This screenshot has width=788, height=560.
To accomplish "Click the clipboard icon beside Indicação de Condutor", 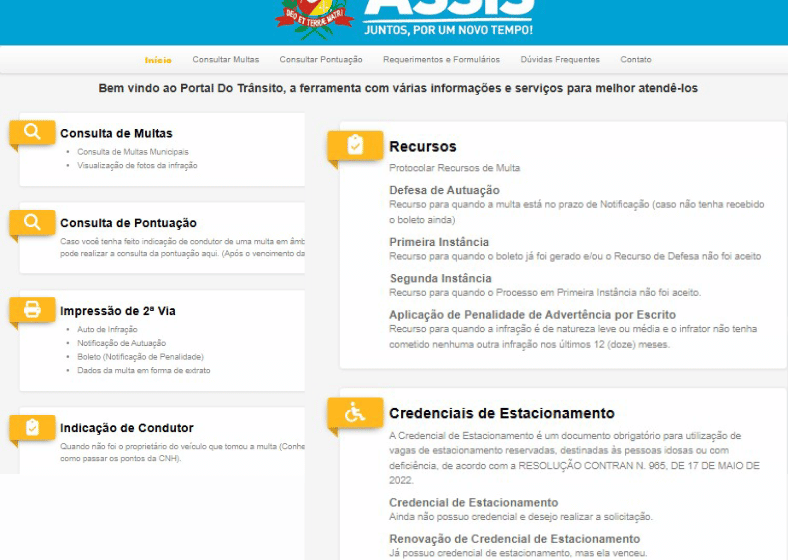I will pyautogui.click(x=32, y=427).
